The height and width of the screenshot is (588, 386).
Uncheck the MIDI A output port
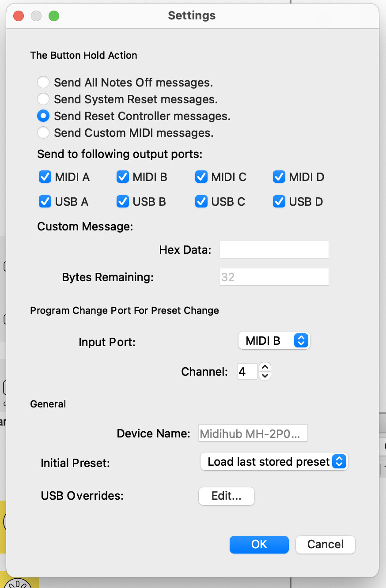click(45, 177)
